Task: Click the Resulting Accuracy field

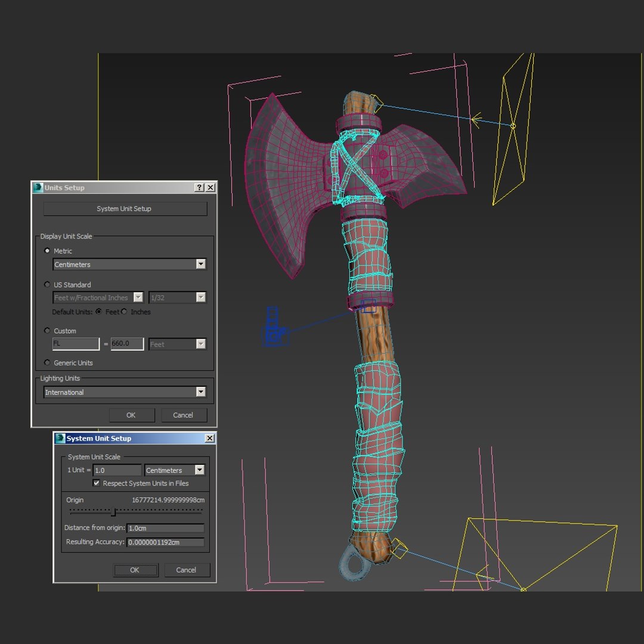Action: (x=166, y=542)
